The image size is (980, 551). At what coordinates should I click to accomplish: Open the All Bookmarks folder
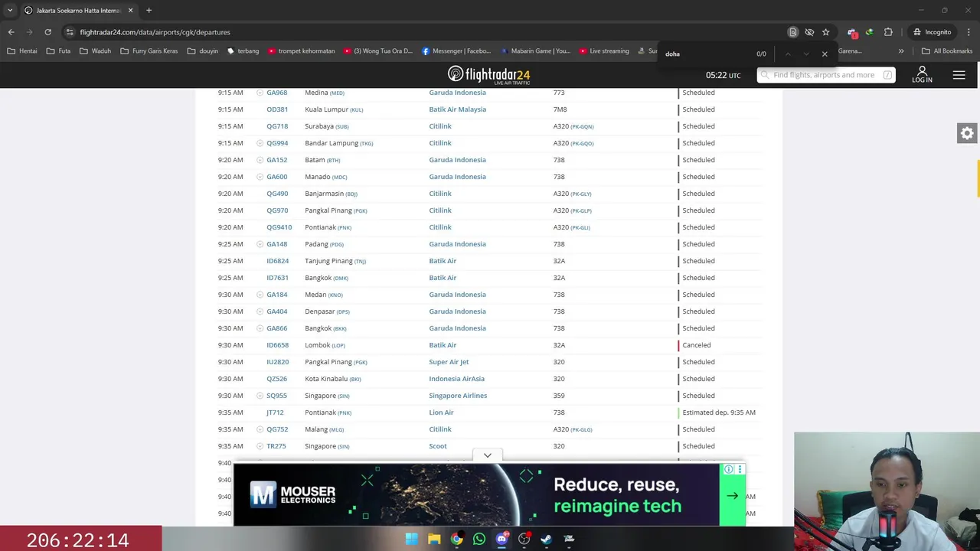coord(947,51)
